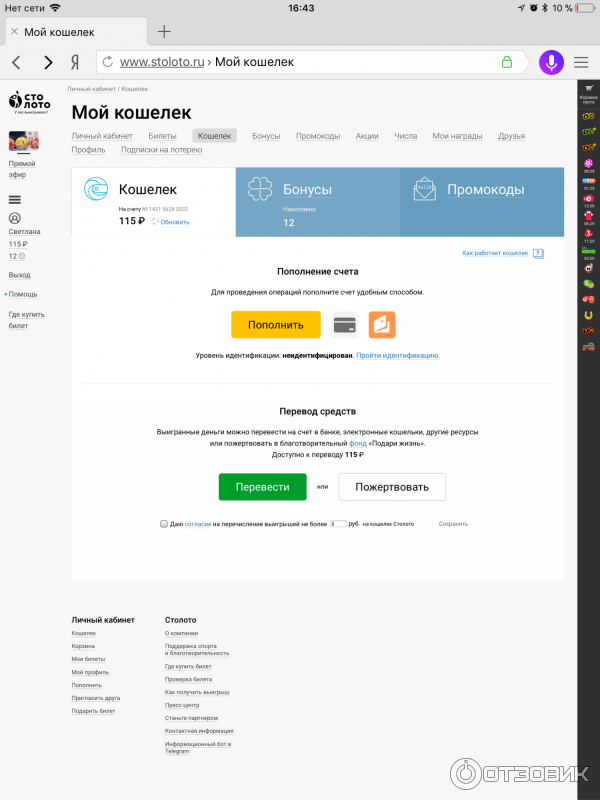Switch to the Бонусы panel
Image resolution: width=600 pixels, height=800 pixels.
317,203
